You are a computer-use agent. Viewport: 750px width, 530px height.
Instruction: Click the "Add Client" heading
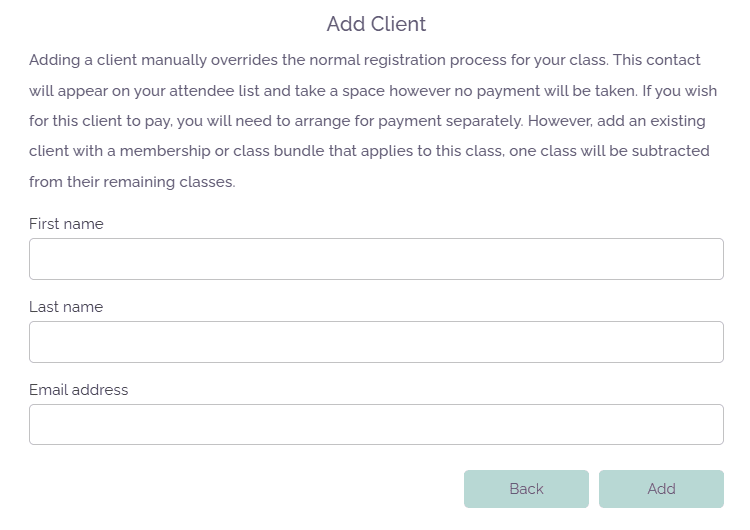(376, 24)
